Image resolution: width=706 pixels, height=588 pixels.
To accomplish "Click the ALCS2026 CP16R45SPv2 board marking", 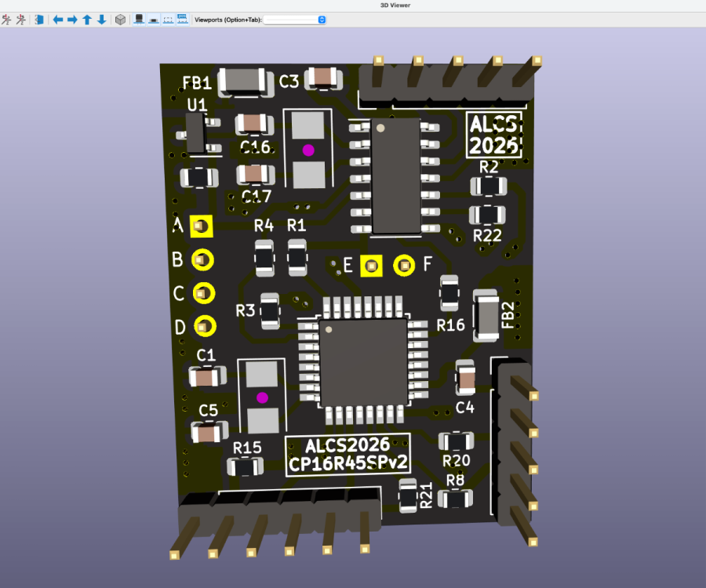I will tap(348, 455).
